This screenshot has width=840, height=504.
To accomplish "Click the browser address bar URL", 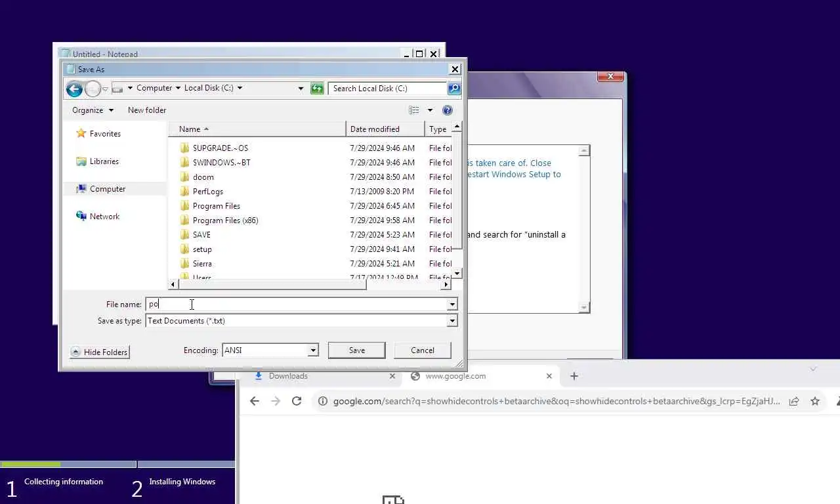I will click(556, 401).
